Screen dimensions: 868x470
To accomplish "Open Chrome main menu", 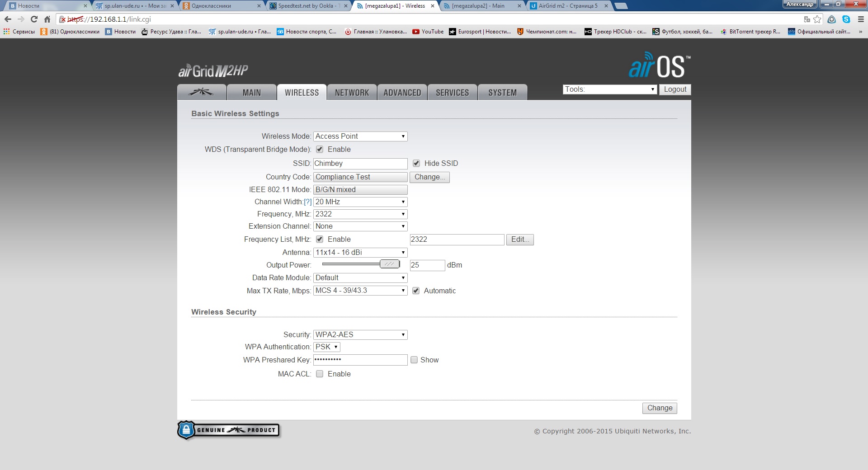I will [x=861, y=19].
